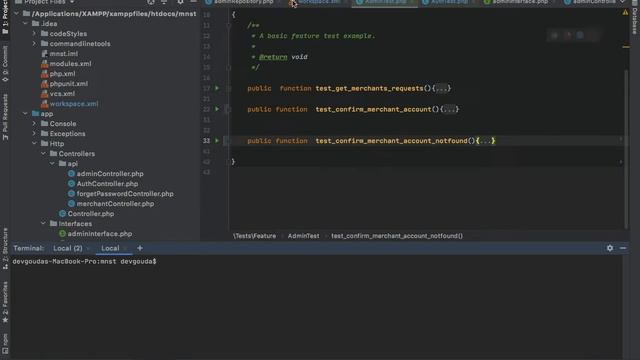Switch to the Local (2) terminal tab
Image resolution: width=640 pixels, height=360 pixels.
pyautogui.click(x=68, y=248)
